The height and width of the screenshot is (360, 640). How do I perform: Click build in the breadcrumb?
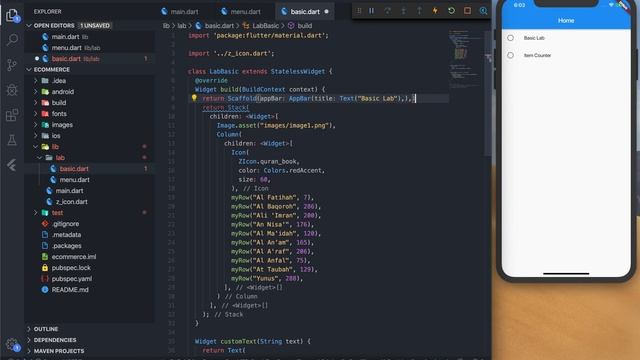click(304, 26)
